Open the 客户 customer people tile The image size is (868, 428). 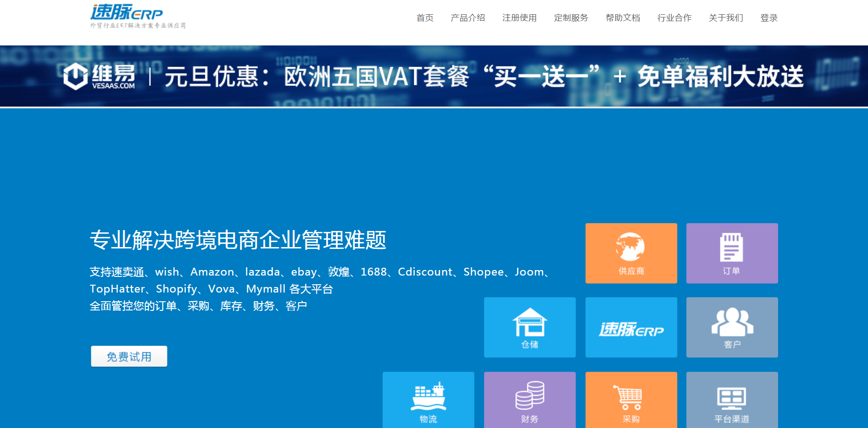(x=732, y=327)
